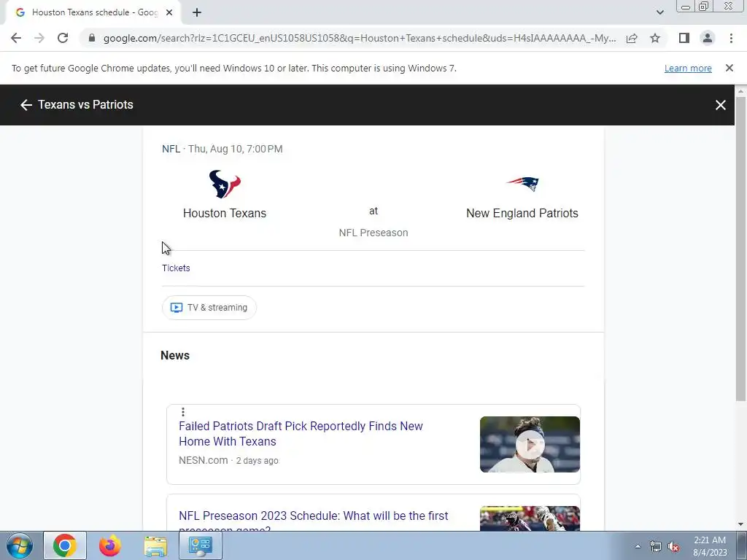Image resolution: width=747 pixels, height=560 pixels.
Task: Click the address bar URL
Action: [360, 38]
